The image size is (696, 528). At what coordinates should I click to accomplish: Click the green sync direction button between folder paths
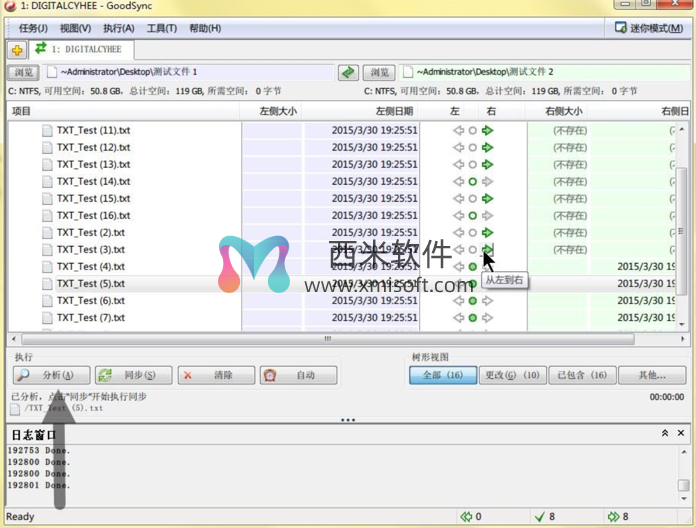348,72
